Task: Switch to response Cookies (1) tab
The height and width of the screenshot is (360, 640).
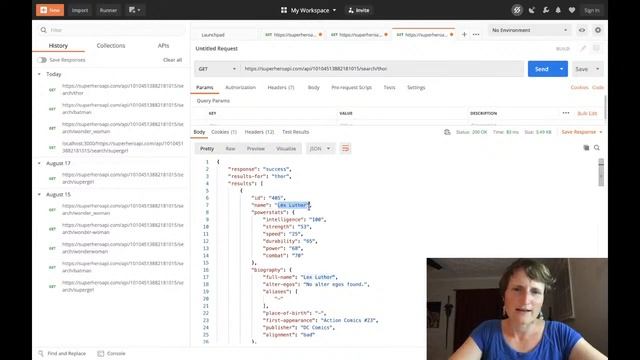Action: [x=224, y=132]
